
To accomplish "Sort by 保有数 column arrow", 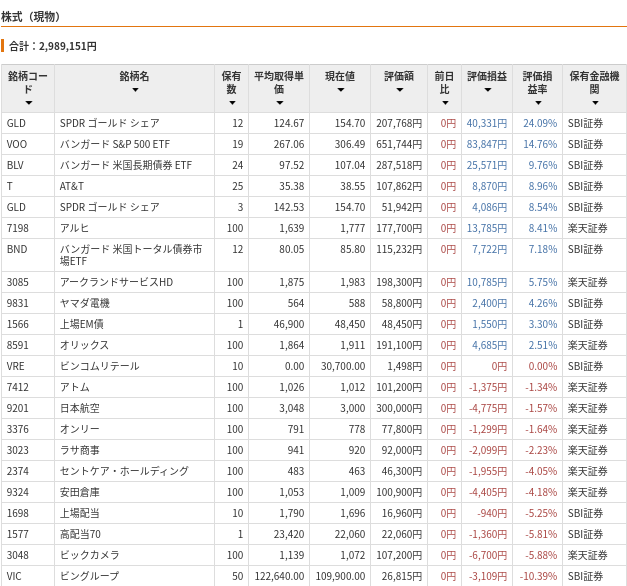I will [x=232, y=103].
